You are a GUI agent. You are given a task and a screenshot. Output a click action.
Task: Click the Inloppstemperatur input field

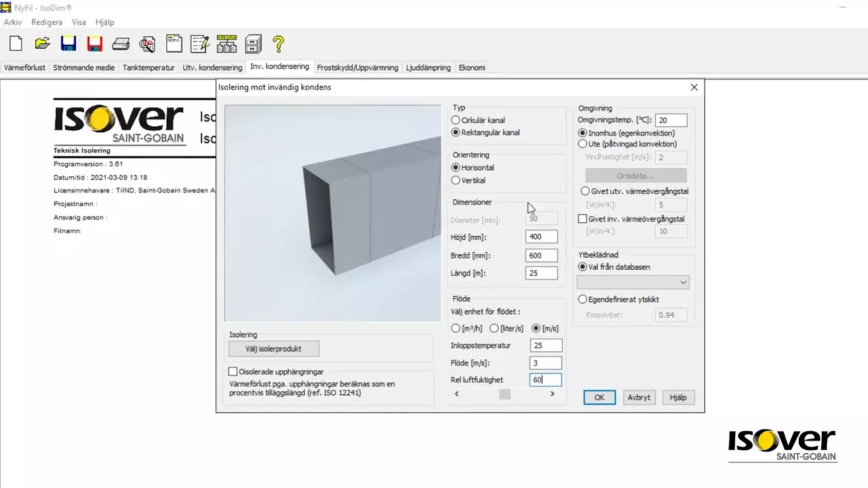tap(546, 346)
